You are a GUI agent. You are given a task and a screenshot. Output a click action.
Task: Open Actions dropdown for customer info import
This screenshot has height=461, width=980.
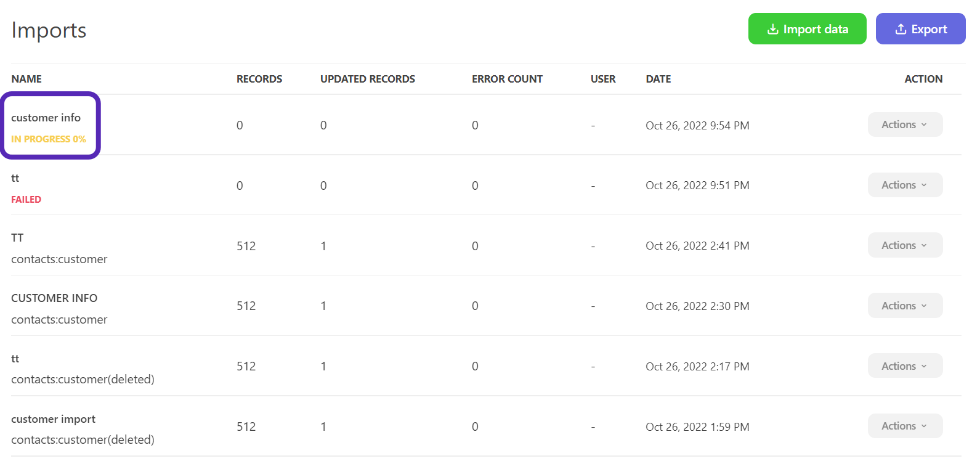[x=904, y=125]
